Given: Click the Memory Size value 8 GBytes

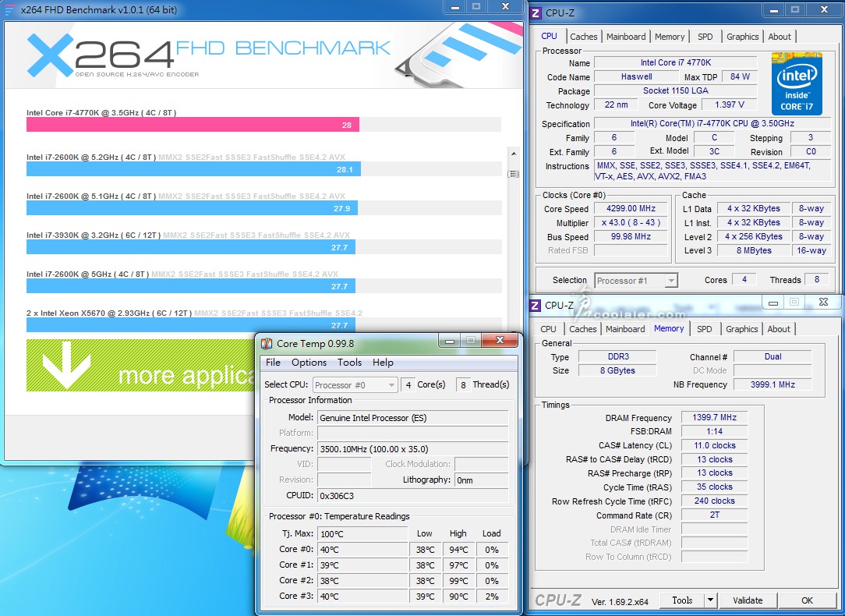Looking at the screenshot, I should [617, 370].
